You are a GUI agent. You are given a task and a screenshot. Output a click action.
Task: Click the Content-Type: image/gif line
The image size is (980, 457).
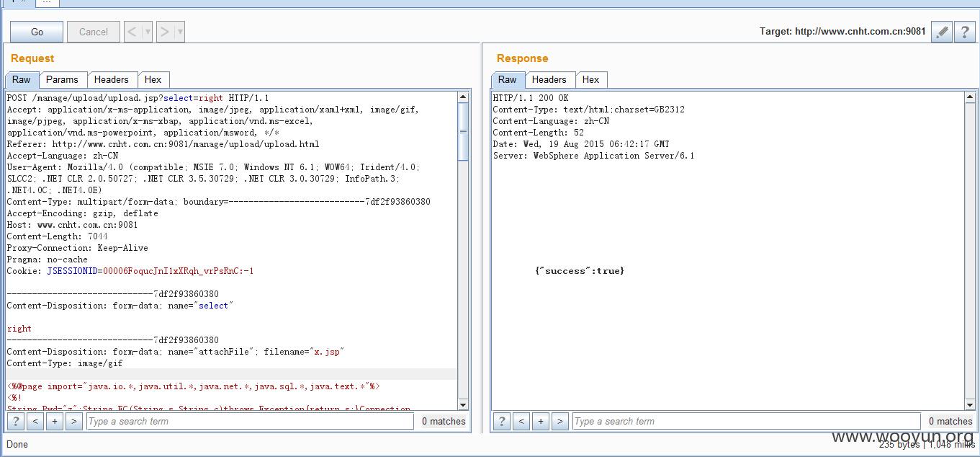tap(65, 363)
